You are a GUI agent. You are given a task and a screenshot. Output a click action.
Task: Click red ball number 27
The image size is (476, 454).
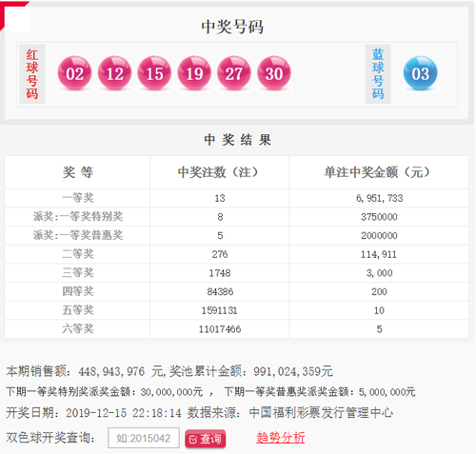[x=234, y=73]
